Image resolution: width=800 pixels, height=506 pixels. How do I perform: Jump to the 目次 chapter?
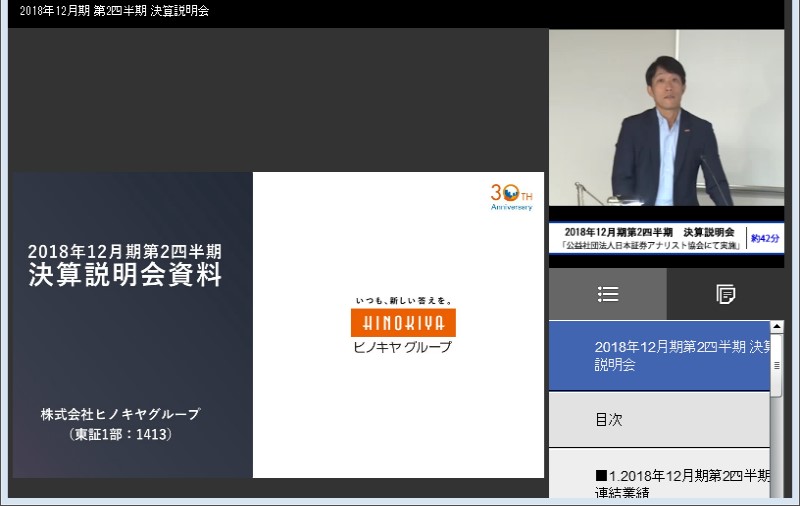(x=659, y=420)
